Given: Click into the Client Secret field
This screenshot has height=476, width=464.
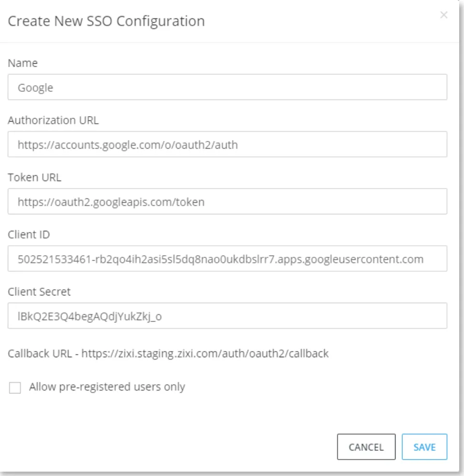Looking at the screenshot, I should [x=228, y=316].
